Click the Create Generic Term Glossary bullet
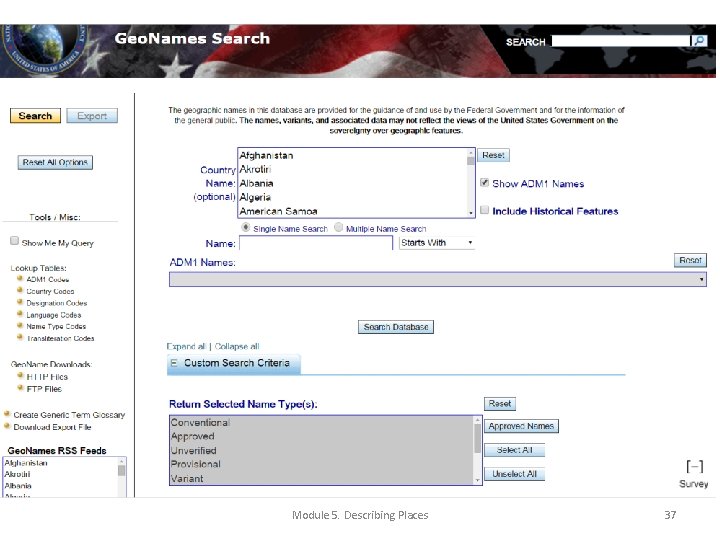720x540 pixels. 7,414
